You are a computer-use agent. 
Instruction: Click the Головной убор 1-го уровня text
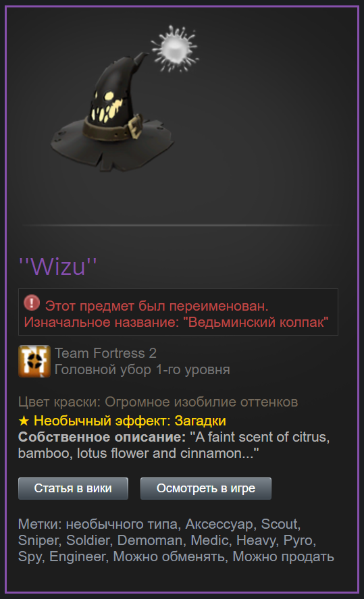[142, 370]
